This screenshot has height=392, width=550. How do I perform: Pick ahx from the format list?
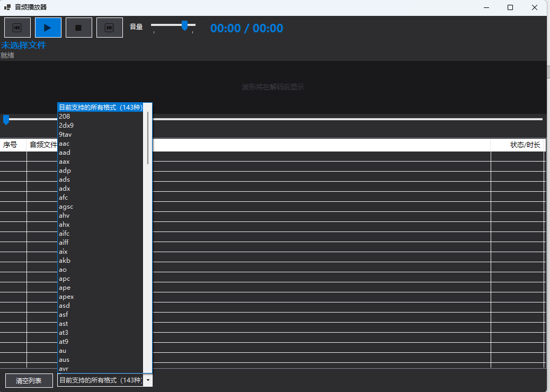[100, 225]
